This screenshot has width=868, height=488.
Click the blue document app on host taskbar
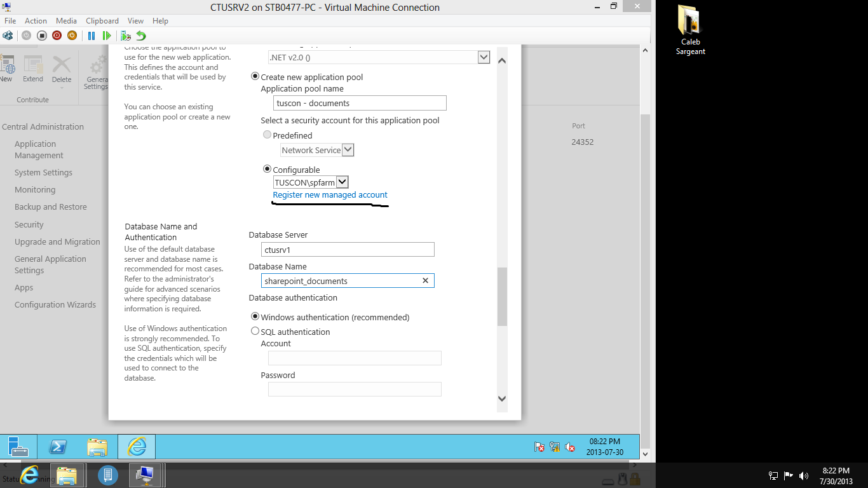pos(107,475)
